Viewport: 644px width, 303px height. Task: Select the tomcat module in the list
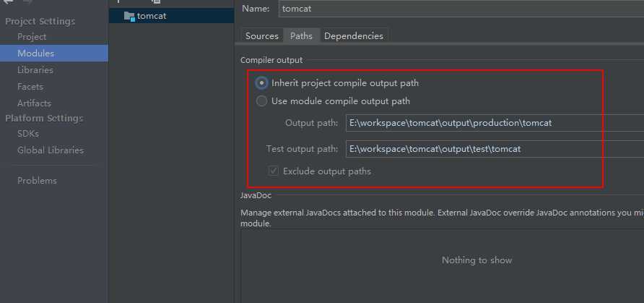pyautogui.click(x=171, y=16)
